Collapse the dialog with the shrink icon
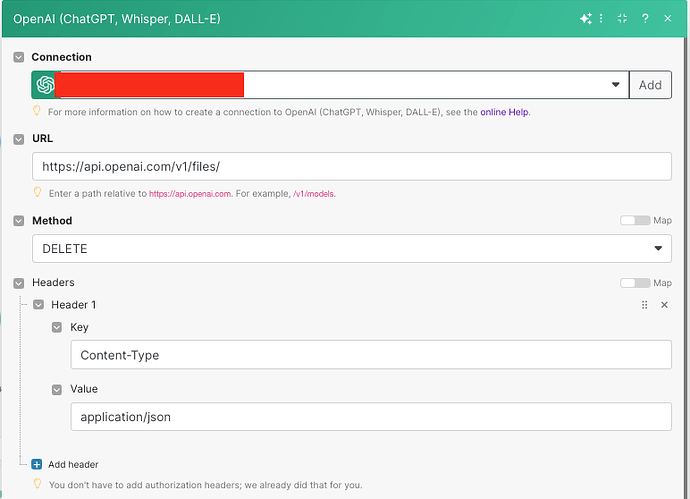The height and width of the screenshot is (499, 690). 622,18
